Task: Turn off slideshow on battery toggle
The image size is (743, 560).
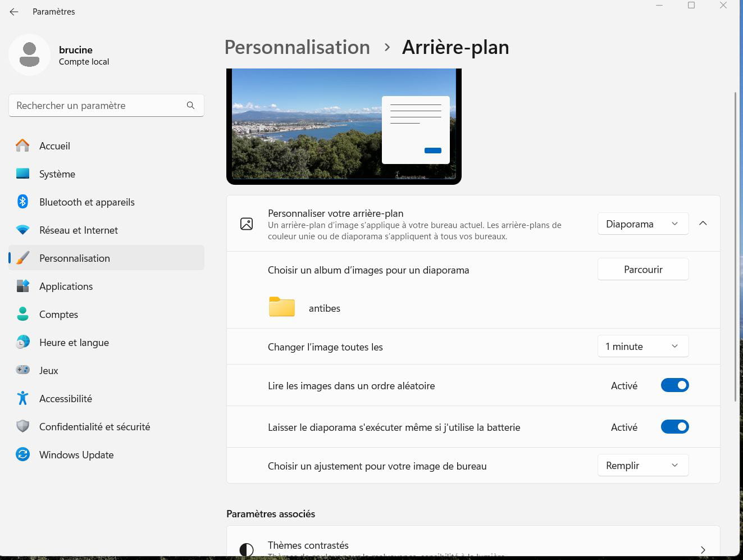Action: [x=674, y=427]
